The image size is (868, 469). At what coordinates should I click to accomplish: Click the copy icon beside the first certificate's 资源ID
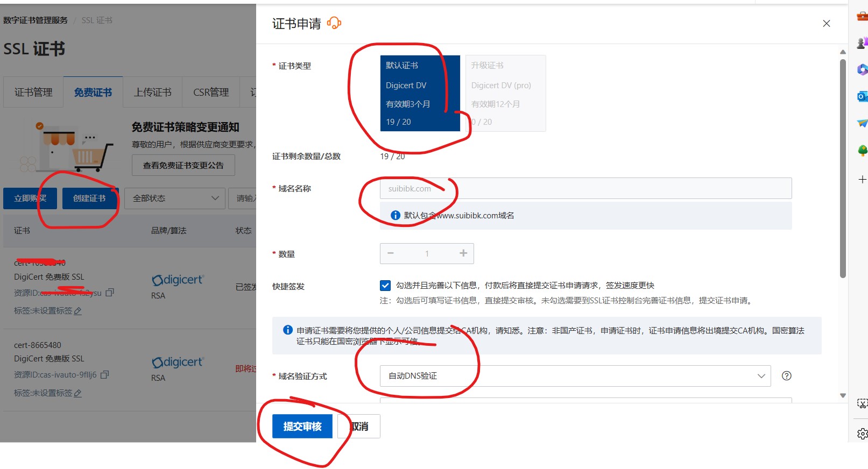pos(110,293)
